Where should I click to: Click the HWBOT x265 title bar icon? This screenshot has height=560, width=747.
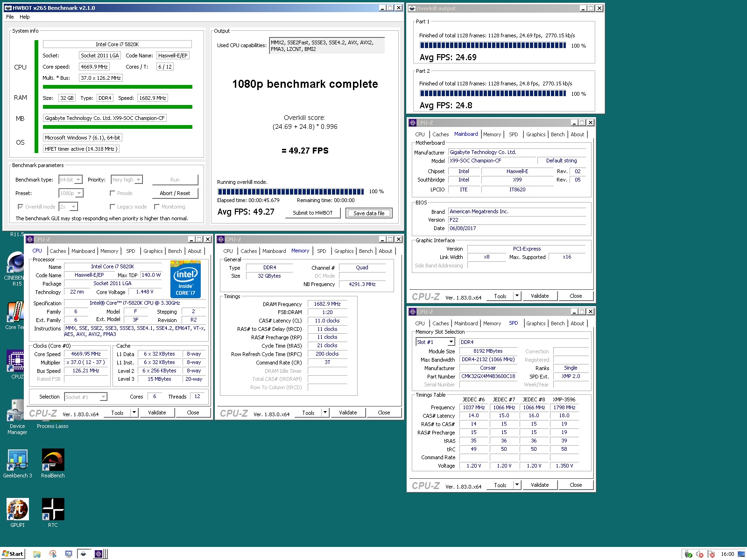pos(8,8)
